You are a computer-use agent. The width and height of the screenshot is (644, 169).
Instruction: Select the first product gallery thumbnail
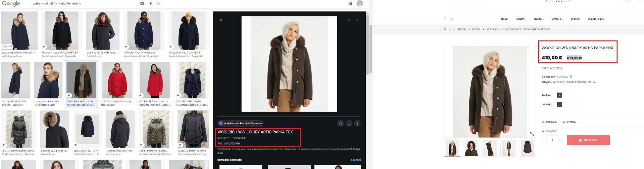(x=452, y=148)
